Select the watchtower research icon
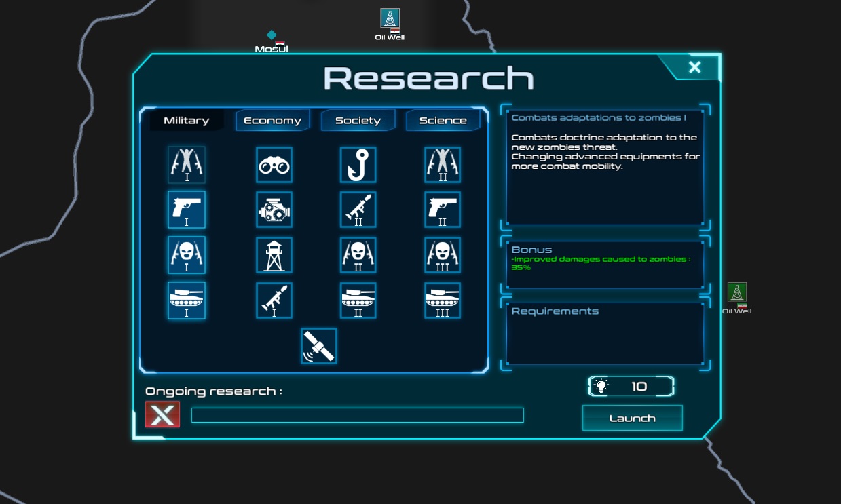Image resolution: width=841 pixels, height=504 pixels. (274, 255)
